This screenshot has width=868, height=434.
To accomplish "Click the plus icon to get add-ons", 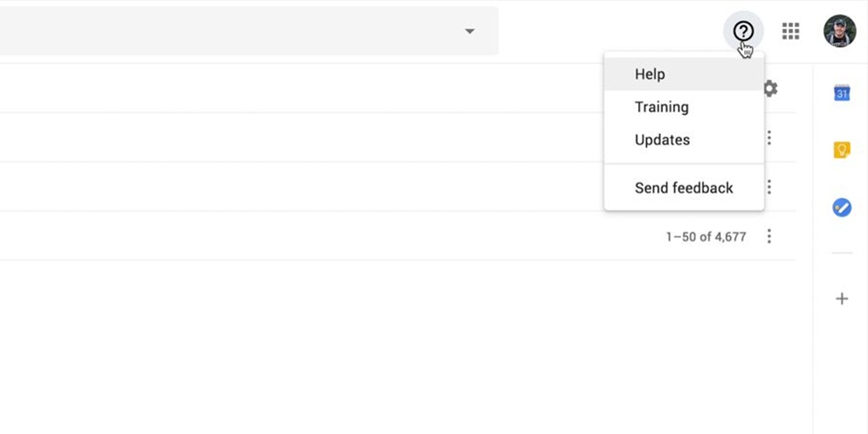I will 842,299.
